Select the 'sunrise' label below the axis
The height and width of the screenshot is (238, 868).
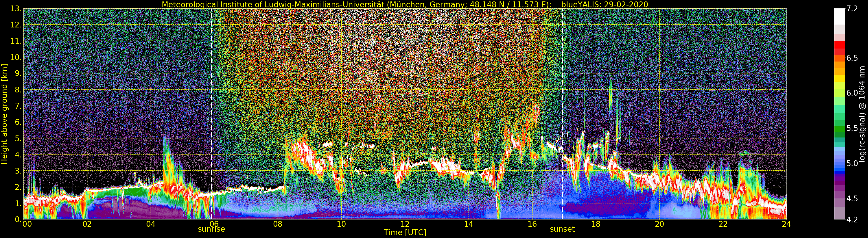[211, 229]
